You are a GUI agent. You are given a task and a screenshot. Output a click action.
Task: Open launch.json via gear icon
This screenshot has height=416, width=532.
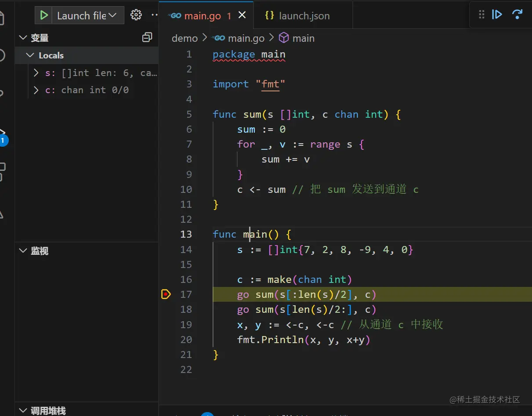[136, 15]
